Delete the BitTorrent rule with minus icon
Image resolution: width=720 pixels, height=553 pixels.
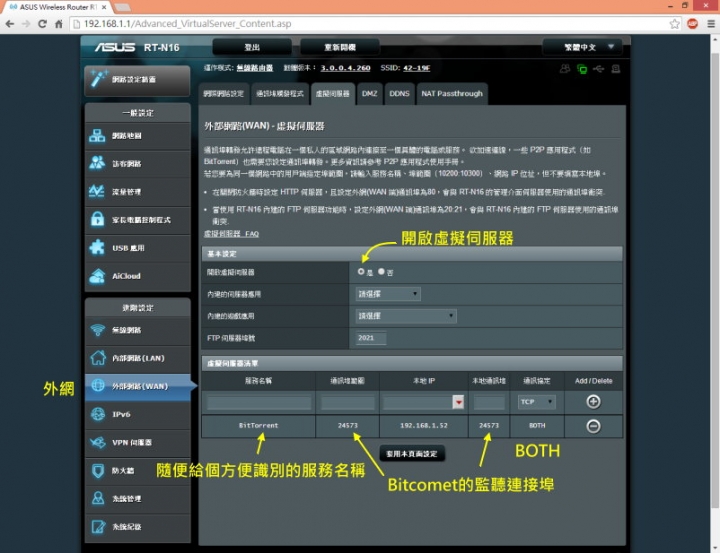coord(593,426)
